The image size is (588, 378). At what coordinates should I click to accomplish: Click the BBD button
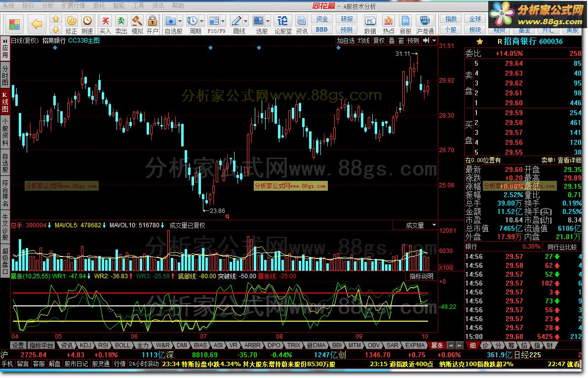click(x=322, y=30)
